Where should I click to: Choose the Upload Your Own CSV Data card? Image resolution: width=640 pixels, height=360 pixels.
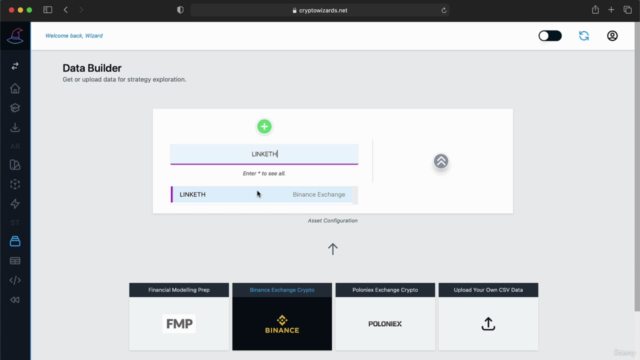point(488,316)
